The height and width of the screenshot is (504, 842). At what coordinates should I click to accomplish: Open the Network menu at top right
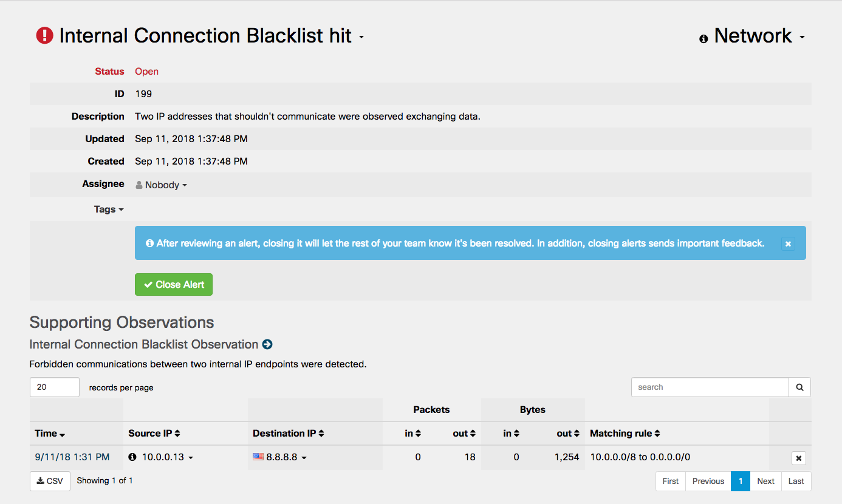(x=753, y=36)
